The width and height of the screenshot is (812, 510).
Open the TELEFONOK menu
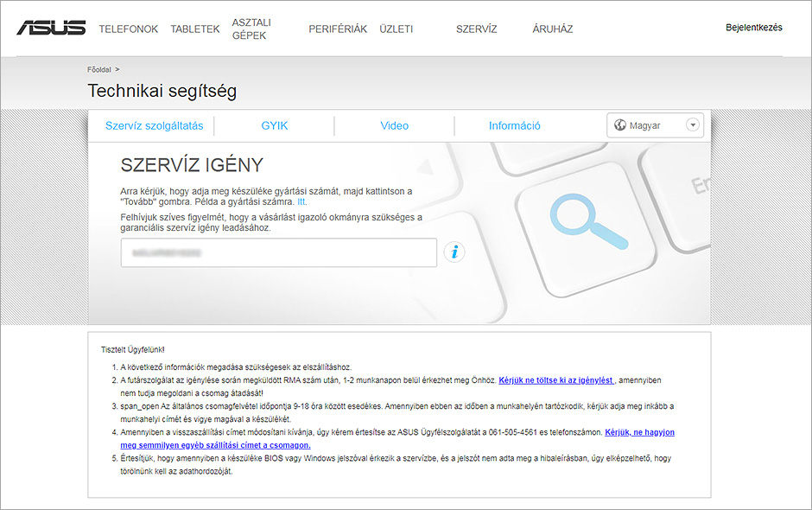point(129,29)
